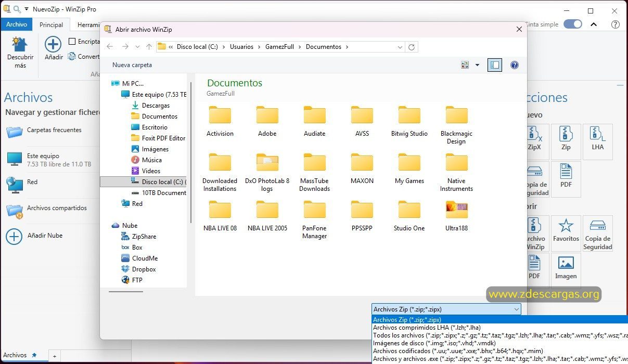Click Usuarios in the address breadcrumb
This screenshot has width=628, height=364.
[241, 47]
